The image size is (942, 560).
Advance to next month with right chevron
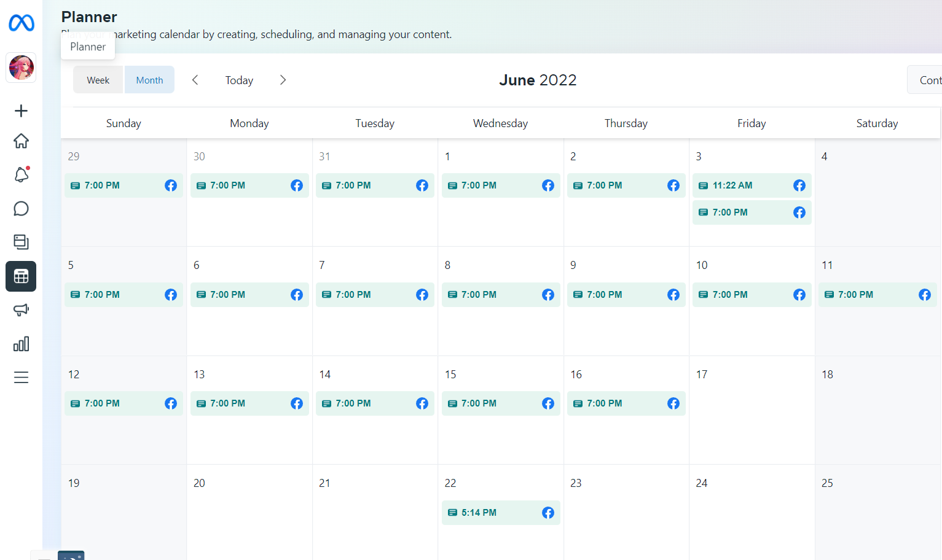[283, 80]
